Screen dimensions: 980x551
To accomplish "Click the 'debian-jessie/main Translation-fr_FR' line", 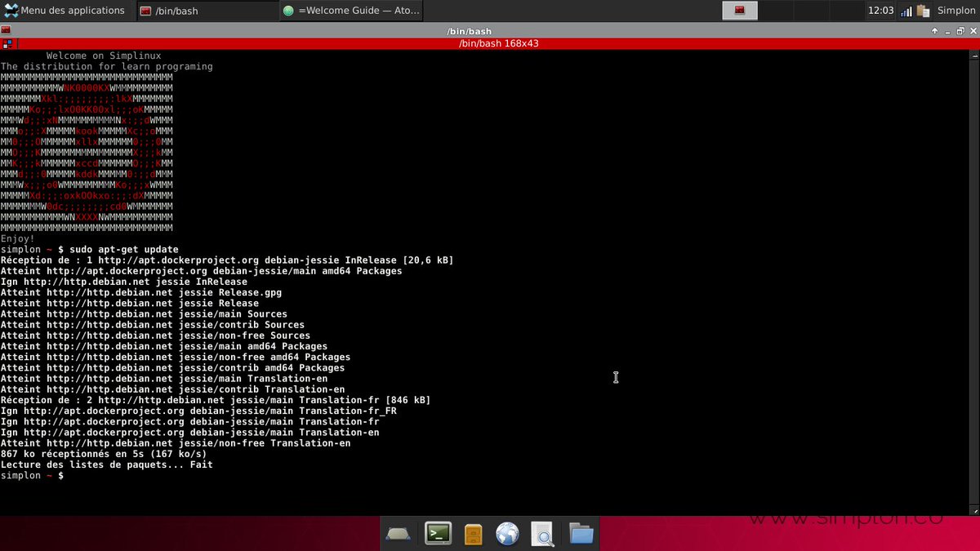I will (198, 411).
